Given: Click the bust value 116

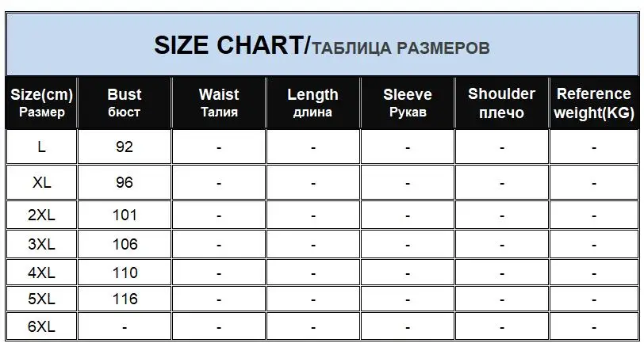Looking at the screenshot, I should point(125,299).
